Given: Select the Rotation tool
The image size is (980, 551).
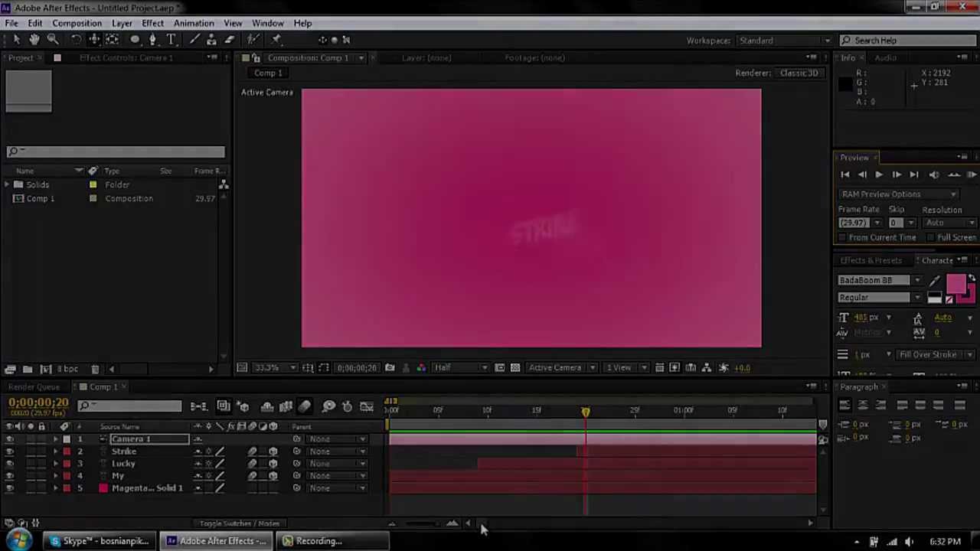Looking at the screenshot, I should point(76,40).
